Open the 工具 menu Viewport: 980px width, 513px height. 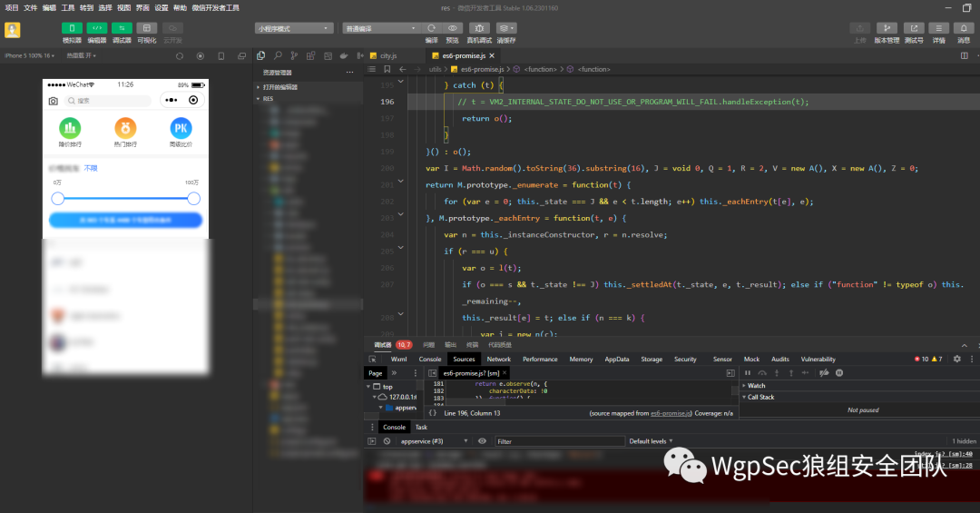pyautogui.click(x=68, y=8)
